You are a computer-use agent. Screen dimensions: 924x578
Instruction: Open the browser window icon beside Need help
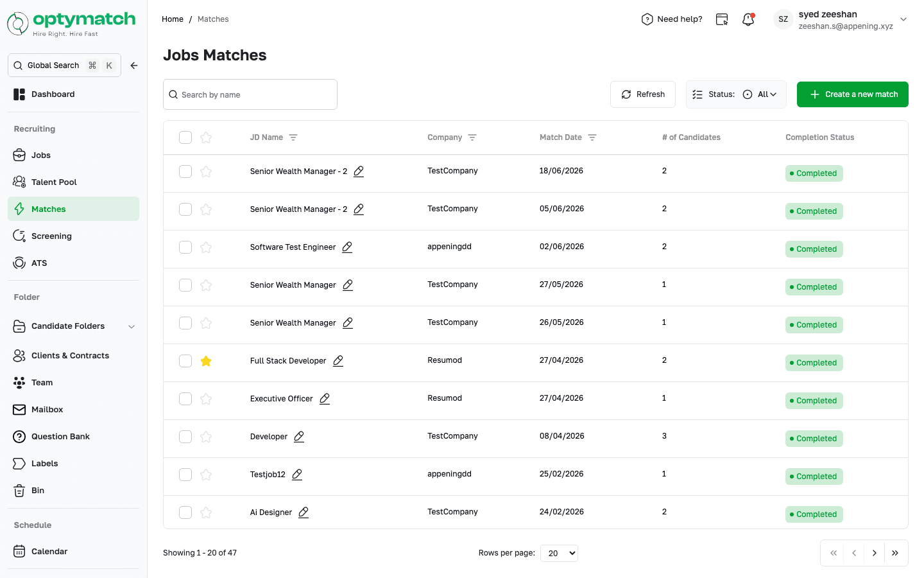click(x=722, y=19)
